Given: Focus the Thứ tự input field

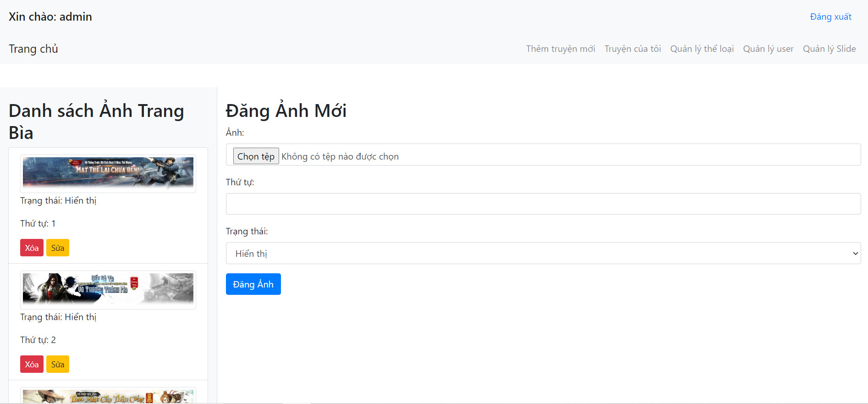Looking at the screenshot, I should (543, 204).
